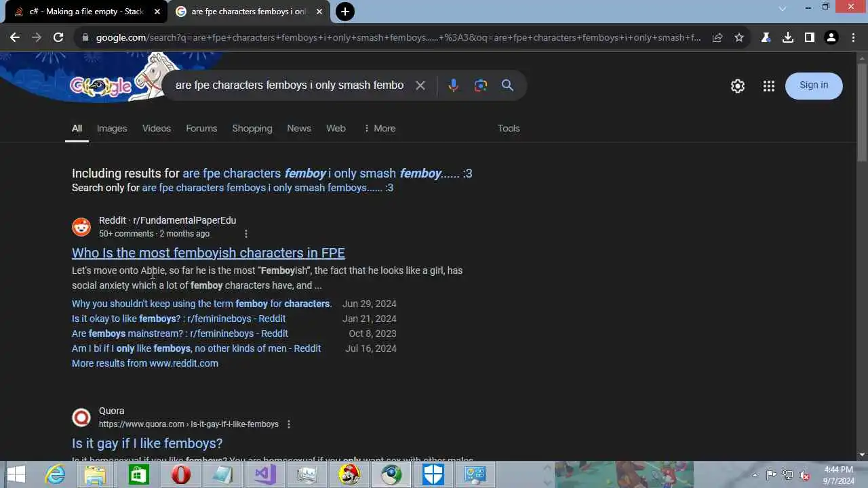Submit search with the magnifier icon
The height and width of the screenshot is (488, 868).
pos(507,85)
